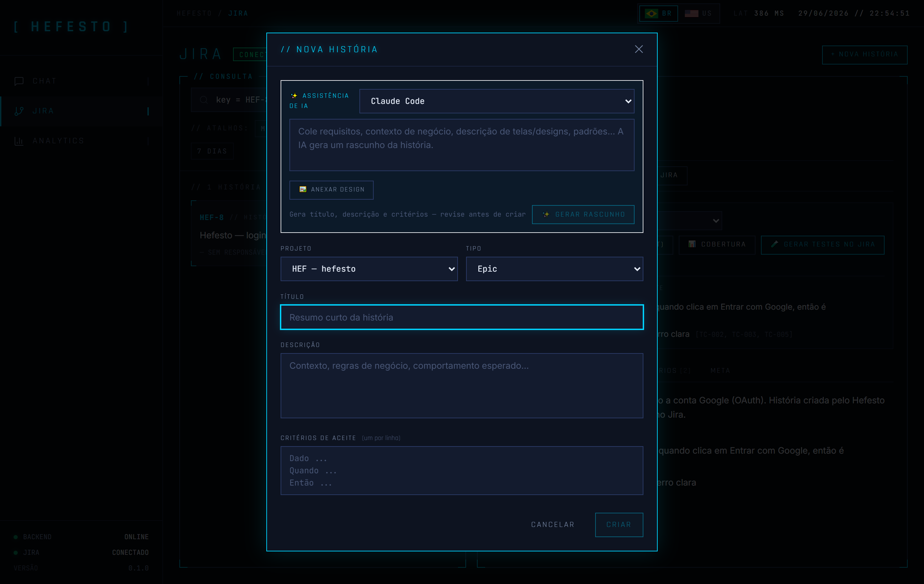Click the Cancelar button
The width and height of the screenshot is (924, 584).
[x=553, y=525]
